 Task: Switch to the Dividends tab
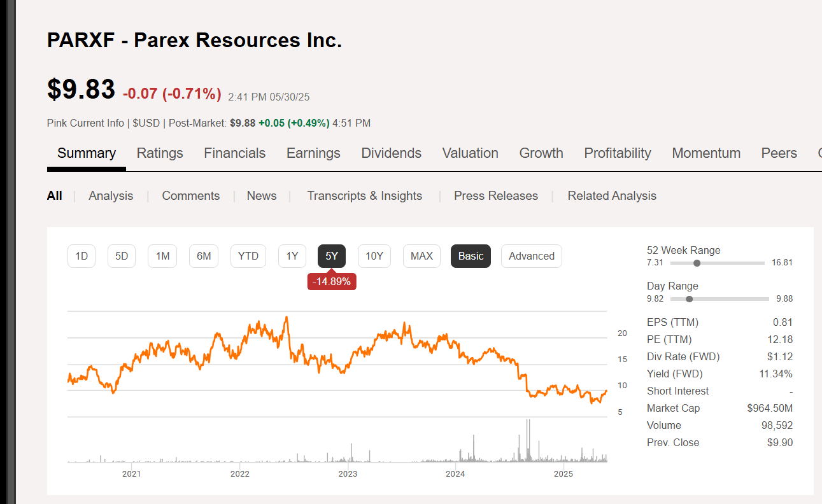(392, 153)
